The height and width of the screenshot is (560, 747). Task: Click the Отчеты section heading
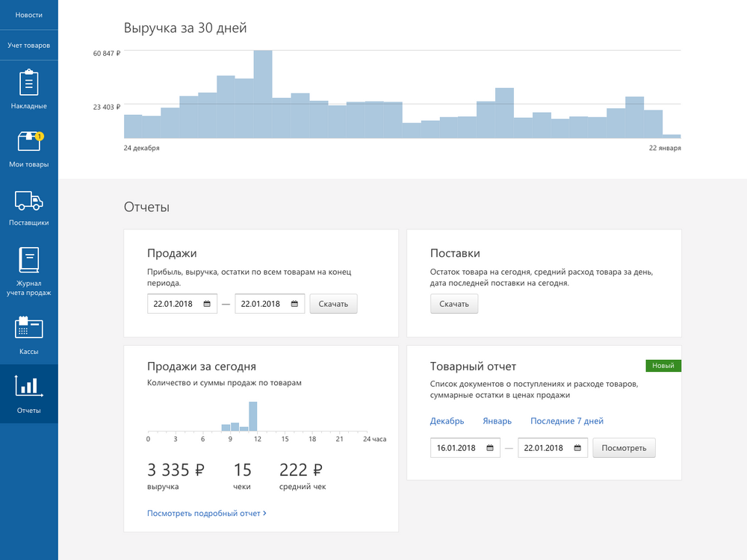click(x=146, y=207)
